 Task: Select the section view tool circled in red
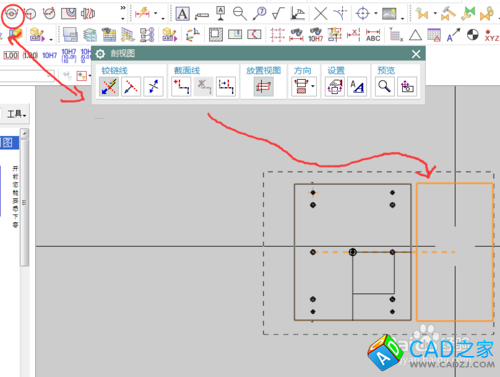12,14
